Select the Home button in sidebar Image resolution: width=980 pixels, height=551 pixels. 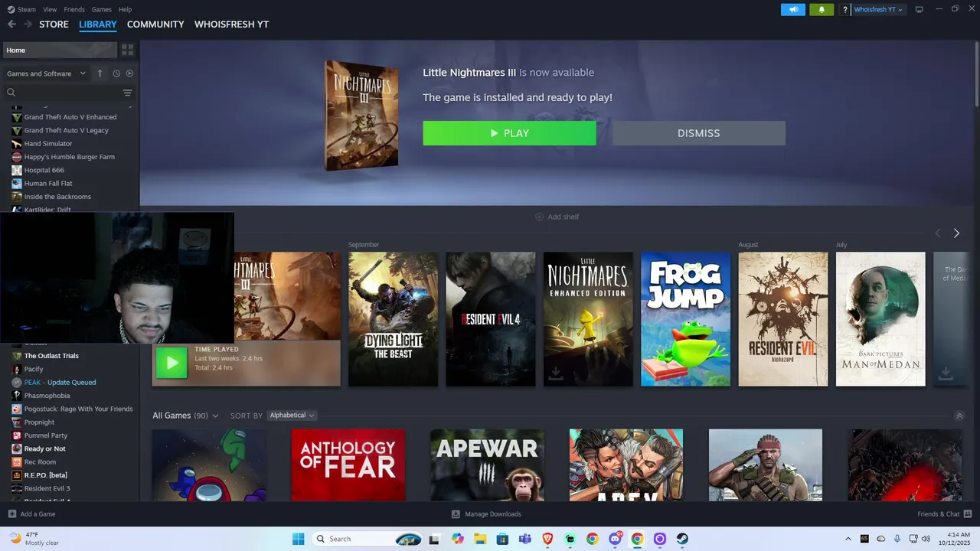tap(60, 50)
